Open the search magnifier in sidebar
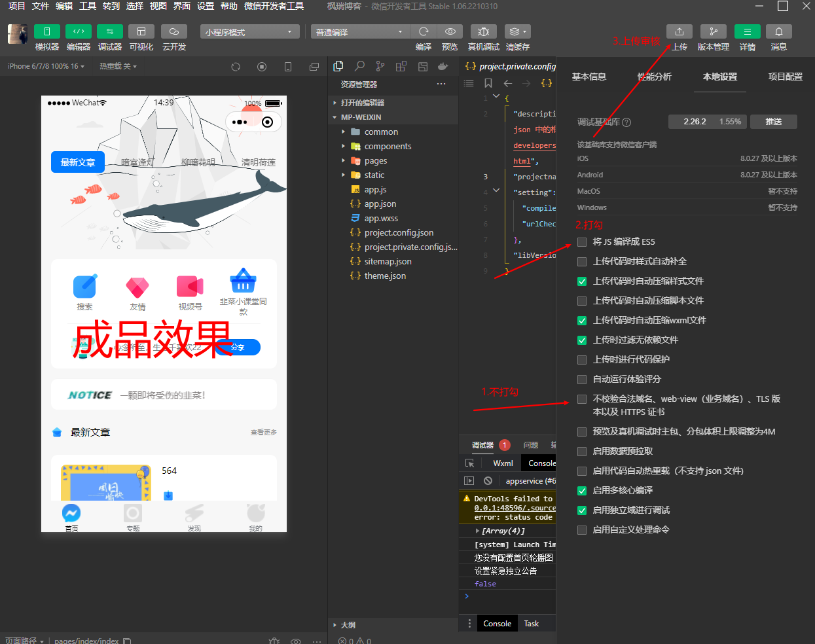The image size is (815, 644). coord(359,66)
